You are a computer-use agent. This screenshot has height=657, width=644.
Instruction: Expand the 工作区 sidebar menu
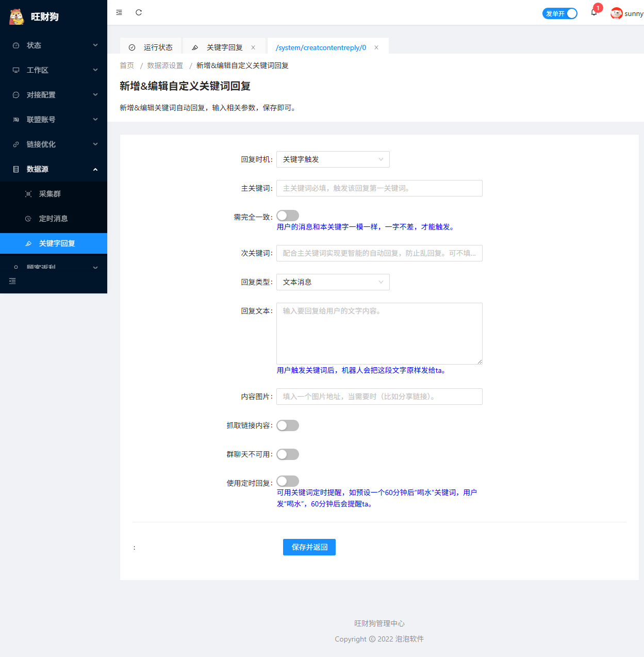54,70
